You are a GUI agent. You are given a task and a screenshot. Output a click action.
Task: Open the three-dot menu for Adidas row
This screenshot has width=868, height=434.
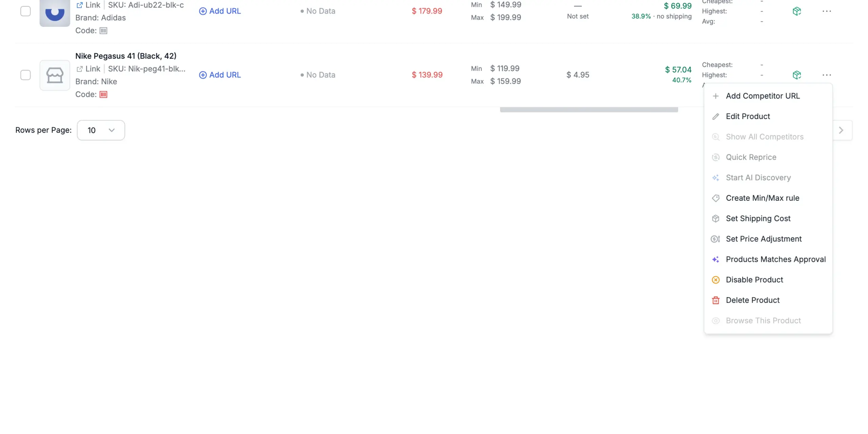click(x=827, y=11)
